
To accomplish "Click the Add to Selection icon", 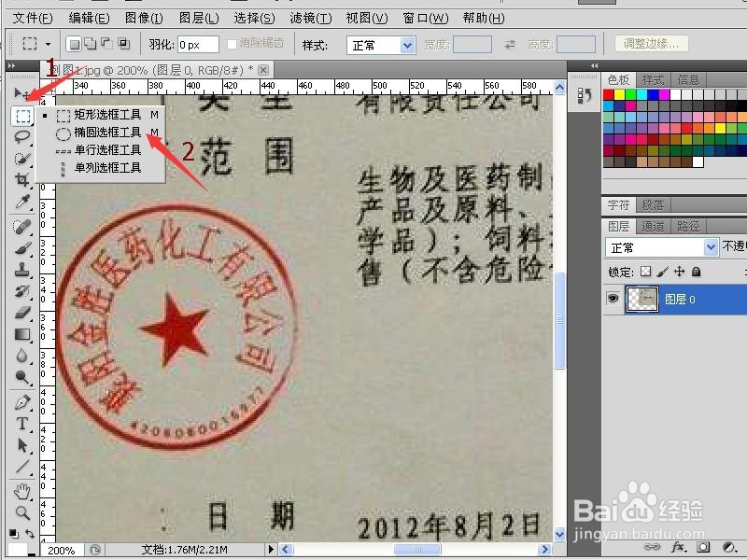I will tap(90, 44).
